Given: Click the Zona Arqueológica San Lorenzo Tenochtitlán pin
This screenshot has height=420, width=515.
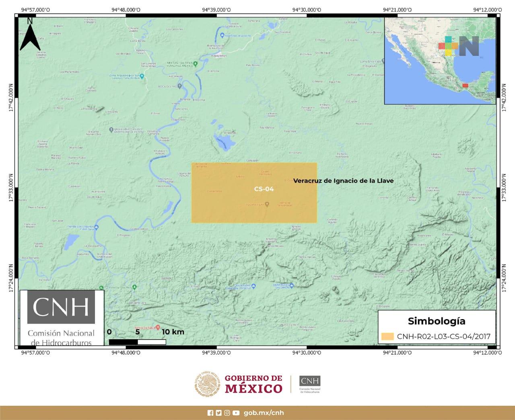Looking at the screenshot, I should coord(142,76).
